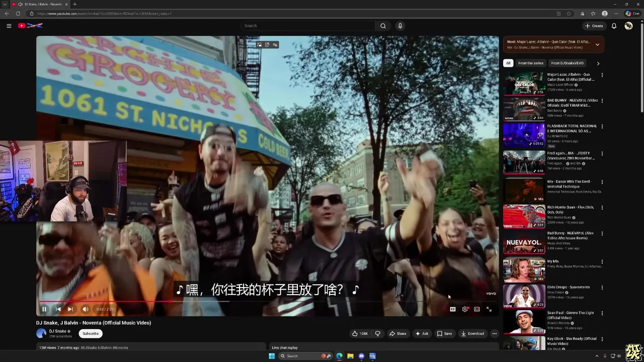Show more filter chips with arrow
This screenshot has width=644, height=362.
tap(598, 63)
